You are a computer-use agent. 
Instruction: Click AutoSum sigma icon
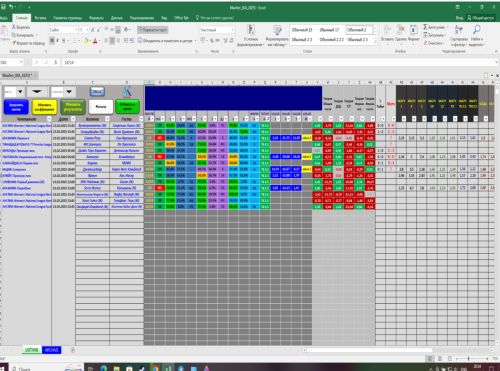click(x=425, y=27)
